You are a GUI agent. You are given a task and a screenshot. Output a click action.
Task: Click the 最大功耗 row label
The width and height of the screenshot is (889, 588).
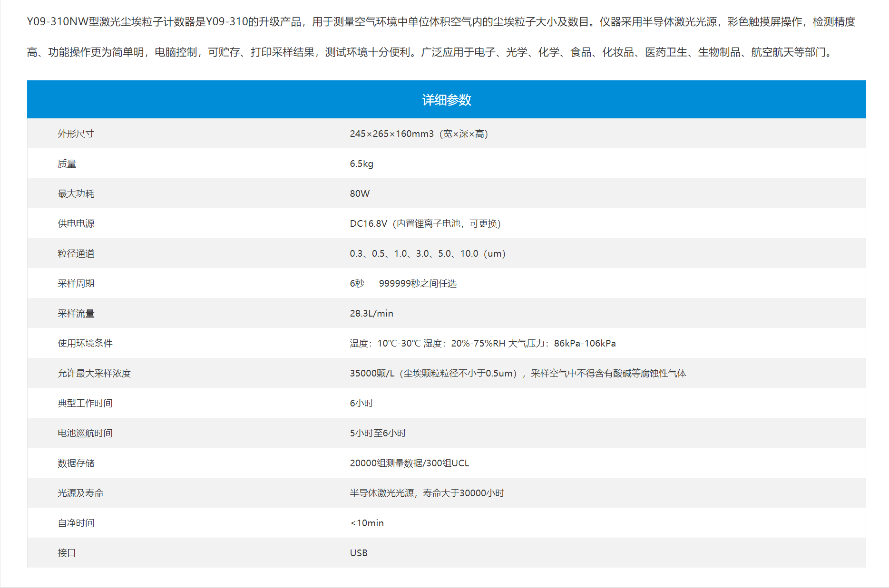pyautogui.click(x=76, y=193)
